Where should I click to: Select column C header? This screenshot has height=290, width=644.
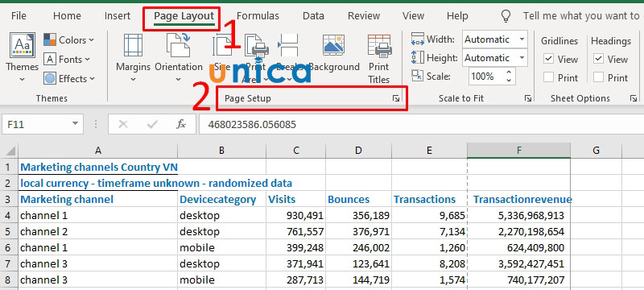[x=295, y=151]
